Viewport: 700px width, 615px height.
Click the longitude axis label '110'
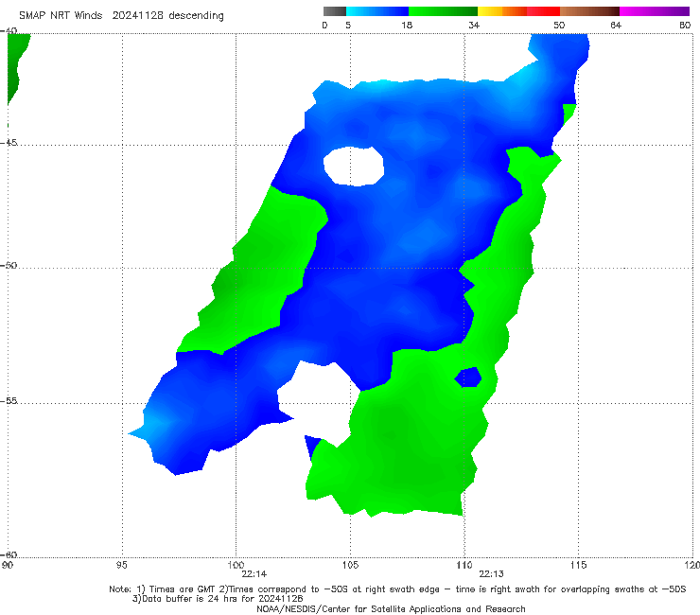(x=464, y=566)
